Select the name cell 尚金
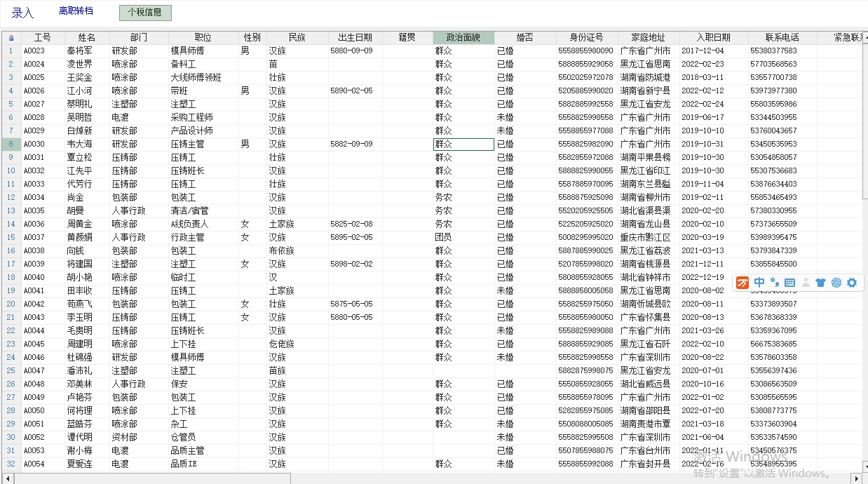The height and width of the screenshot is (484, 868). (x=87, y=198)
